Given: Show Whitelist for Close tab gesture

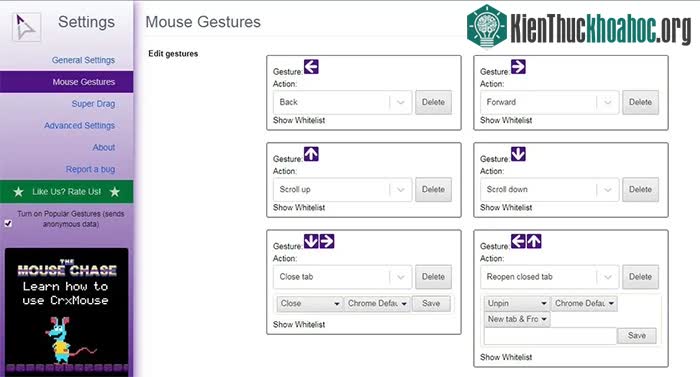Looking at the screenshot, I should point(299,324).
